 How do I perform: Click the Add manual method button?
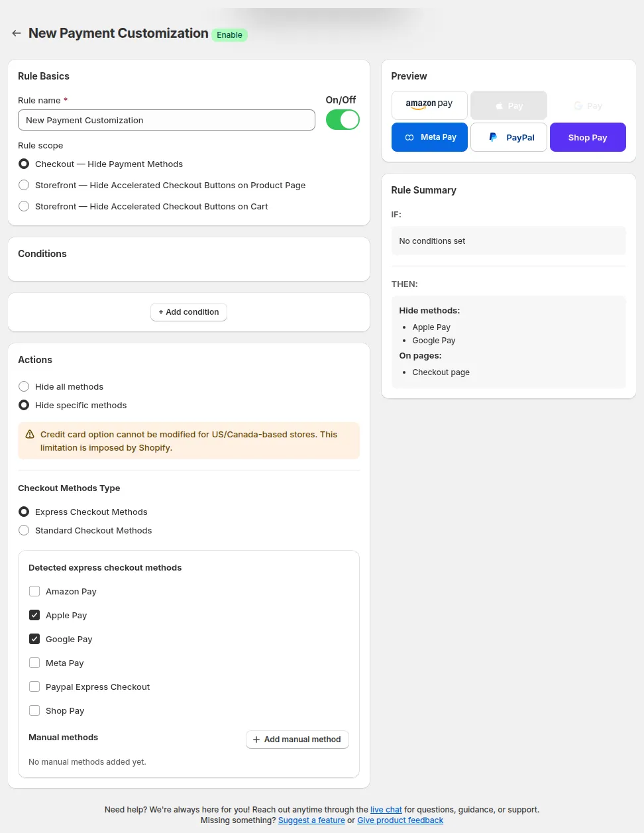click(x=297, y=740)
